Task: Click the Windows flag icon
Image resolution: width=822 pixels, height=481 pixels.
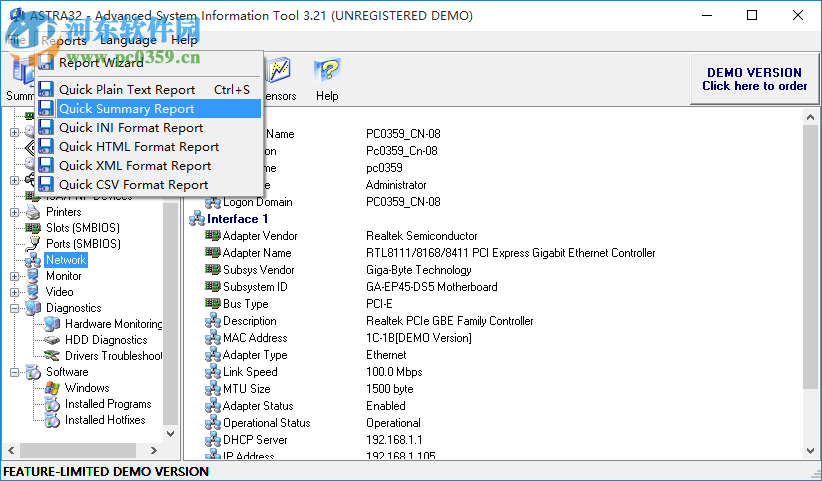Action: tap(52, 388)
